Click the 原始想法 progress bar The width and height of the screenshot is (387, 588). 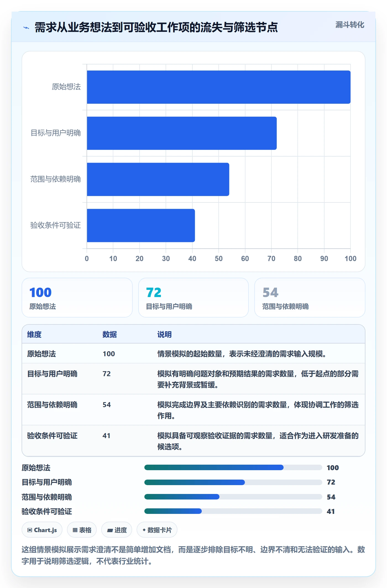(x=233, y=467)
